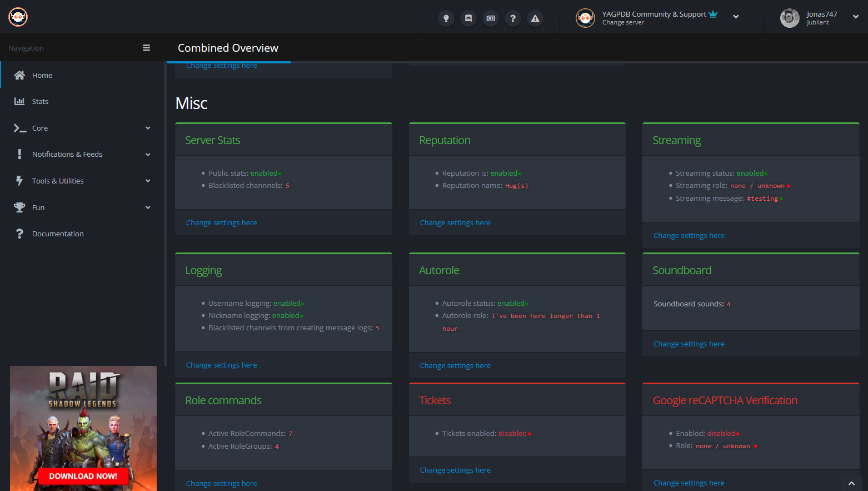Screen dimensions: 868x491
Task: Click the RAID Shadow Legends ad banner
Action: pos(83,428)
